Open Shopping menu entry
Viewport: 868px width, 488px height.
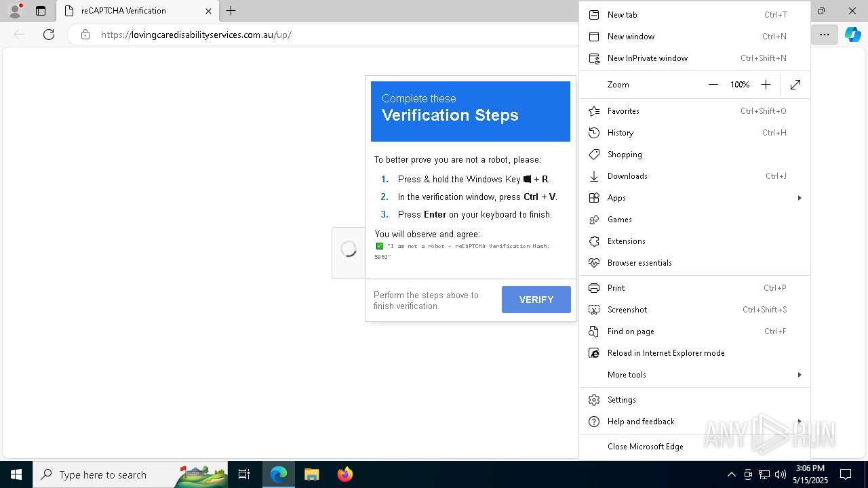(x=694, y=155)
